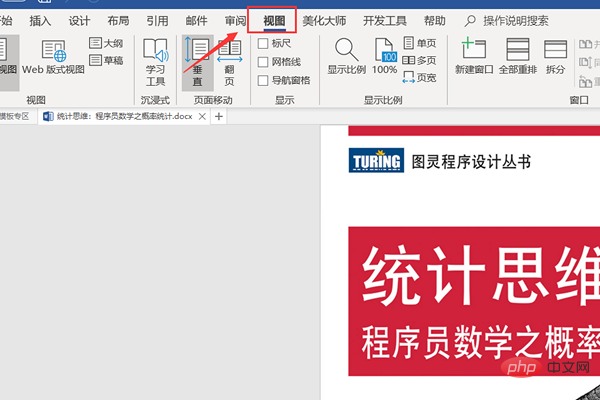Screen dimensions: 600x400
Task: Enable the 导航窗格 navigation pane checkbox
Action: (263, 80)
